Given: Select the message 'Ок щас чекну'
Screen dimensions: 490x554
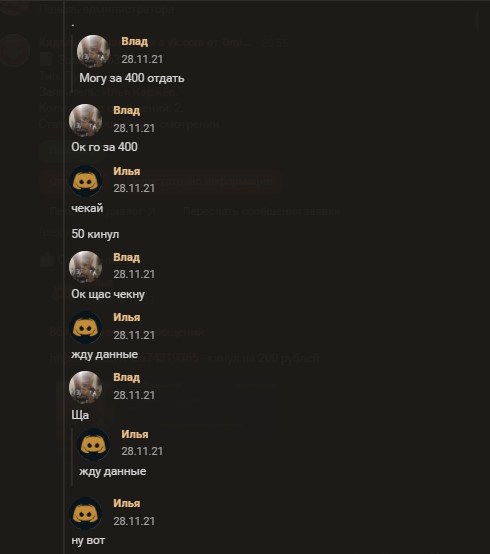Looking at the screenshot, I should coord(108,294).
